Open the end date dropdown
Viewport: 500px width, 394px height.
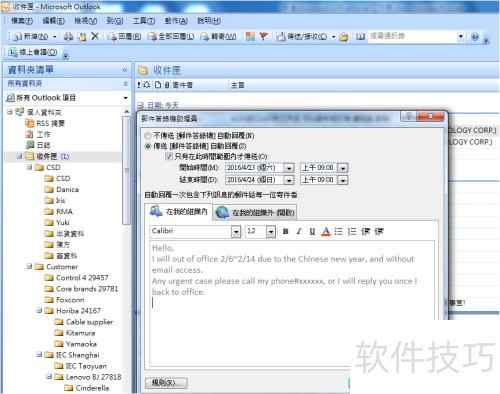click(289, 180)
